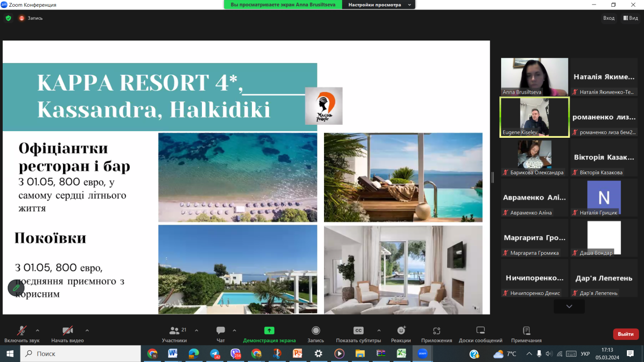Open File Explorer from the taskbar
Viewport: 644px width, 362px height.
360,353
